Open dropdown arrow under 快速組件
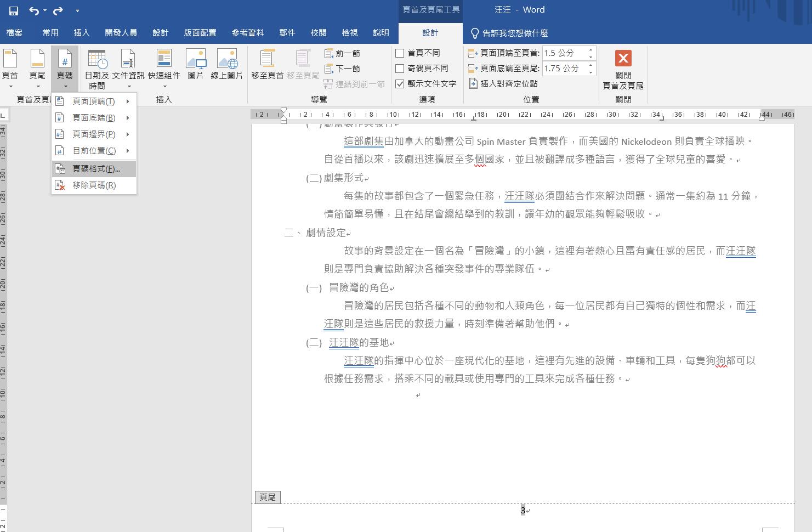812x532 pixels. [x=164, y=87]
